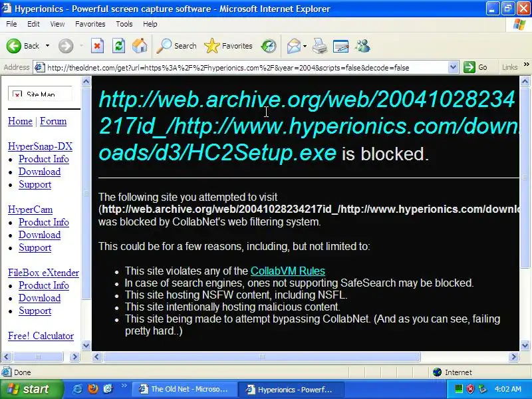Open Product Info under HyperCam

(x=44, y=222)
